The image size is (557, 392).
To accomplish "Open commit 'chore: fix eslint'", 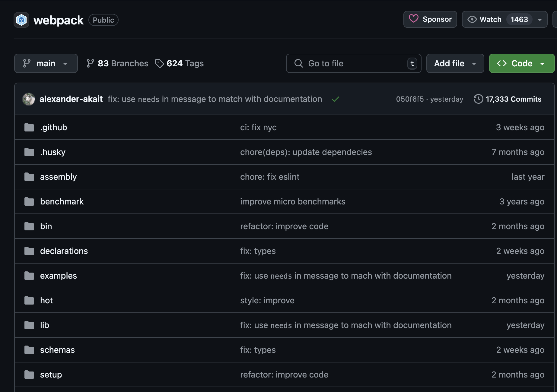I will point(270,177).
